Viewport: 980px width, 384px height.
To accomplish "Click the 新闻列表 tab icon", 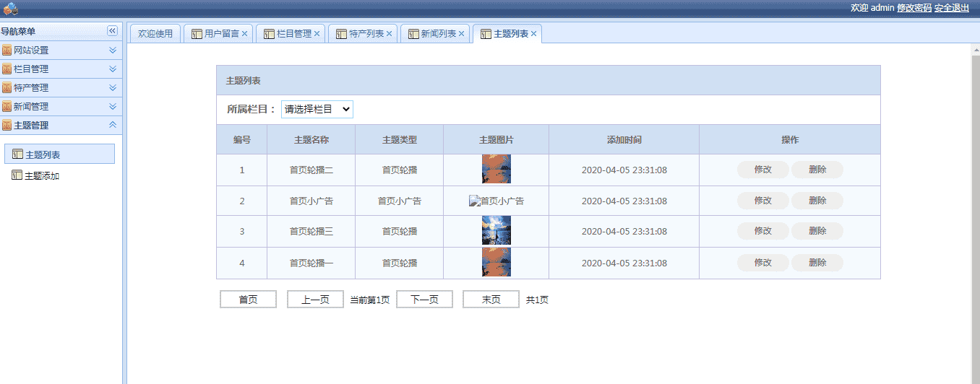I will 413,34.
